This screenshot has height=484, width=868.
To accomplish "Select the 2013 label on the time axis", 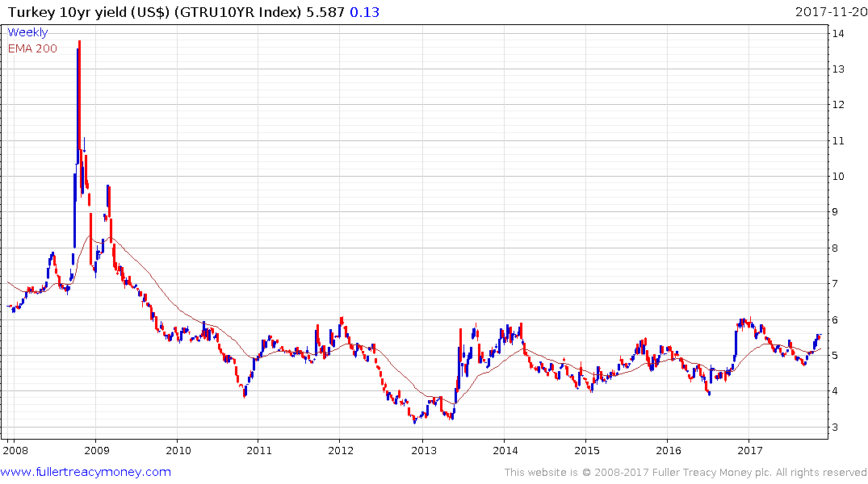I will click(x=424, y=450).
